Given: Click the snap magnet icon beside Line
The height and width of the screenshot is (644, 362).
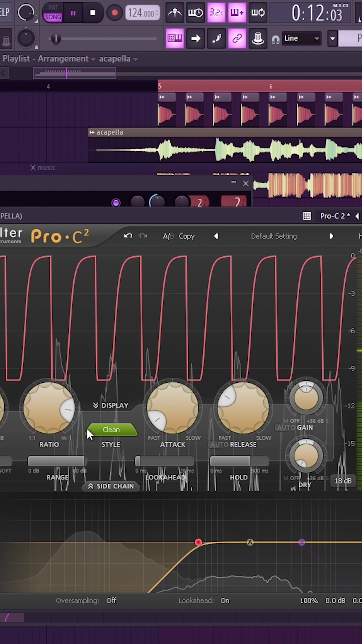Looking at the screenshot, I should (276, 40).
